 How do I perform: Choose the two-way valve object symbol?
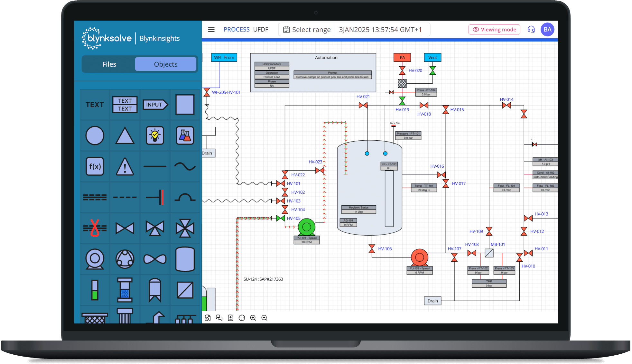[x=125, y=228]
